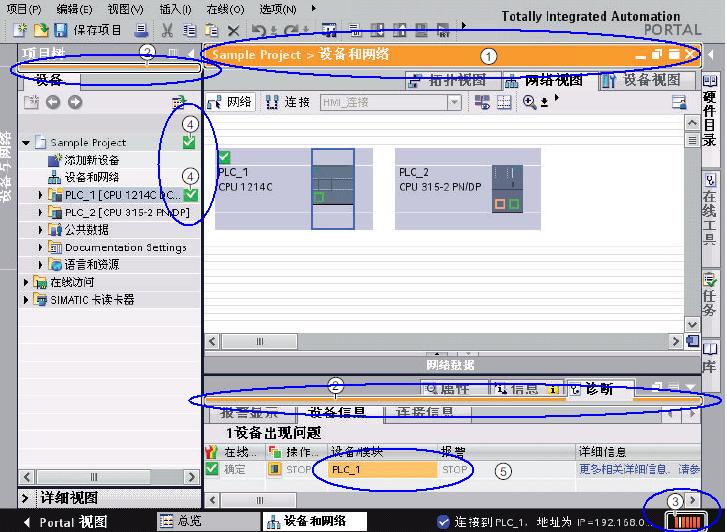Image resolution: width=727 pixels, height=532 pixels.
Task: Select the 属性 properties tab
Action: (x=454, y=389)
